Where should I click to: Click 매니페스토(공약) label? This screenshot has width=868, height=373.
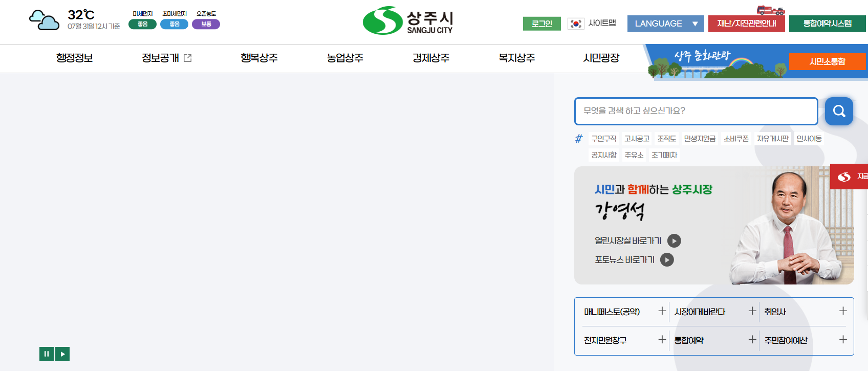click(612, 312)
